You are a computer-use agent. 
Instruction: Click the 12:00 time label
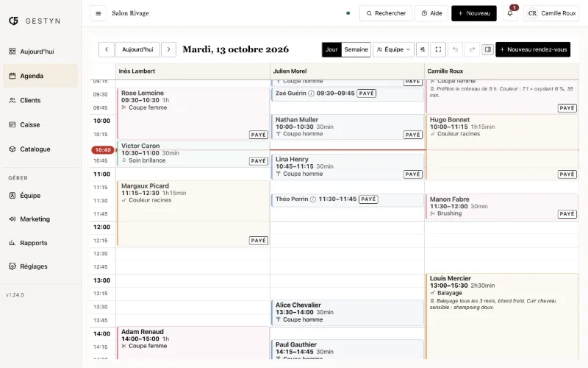point(102,227)
